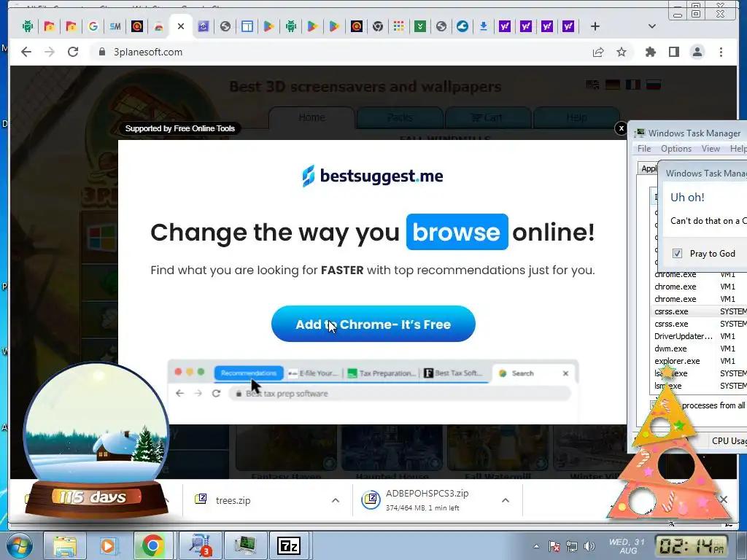
Task: Click Add to Chrome - It's Free
Action: coord(373,324)
